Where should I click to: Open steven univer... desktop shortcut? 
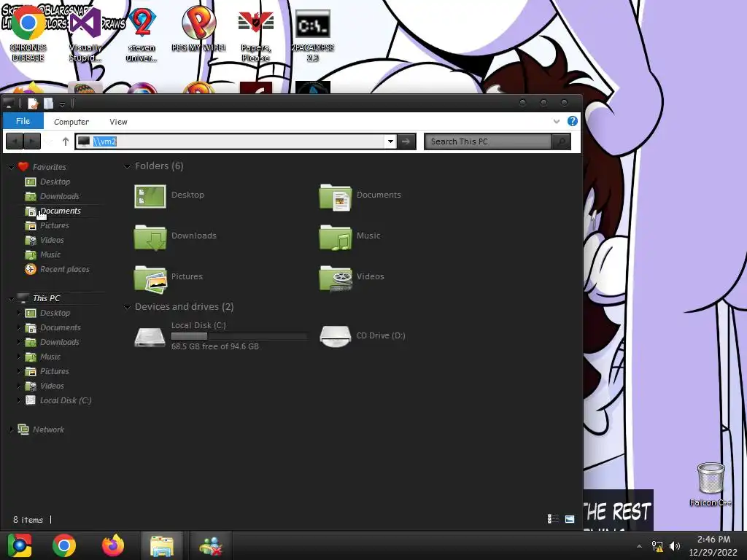[x=142, y=35]
